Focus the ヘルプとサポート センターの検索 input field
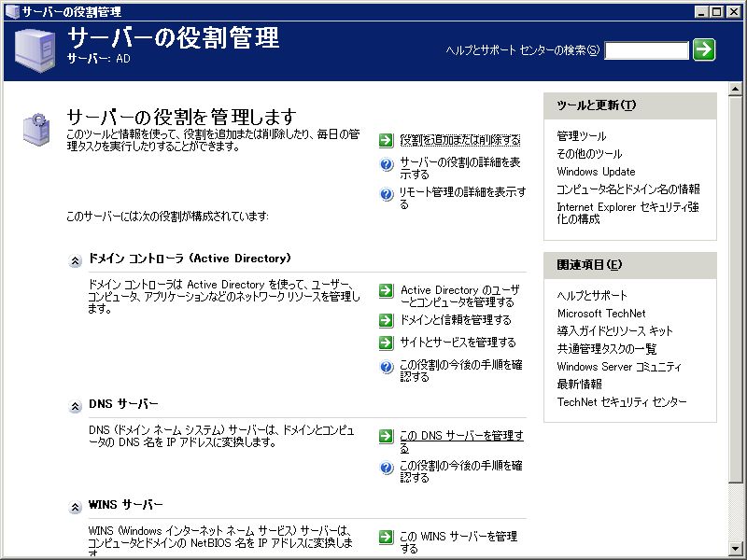The height and width of the screenshot is (560, 747). click(646, 50)
